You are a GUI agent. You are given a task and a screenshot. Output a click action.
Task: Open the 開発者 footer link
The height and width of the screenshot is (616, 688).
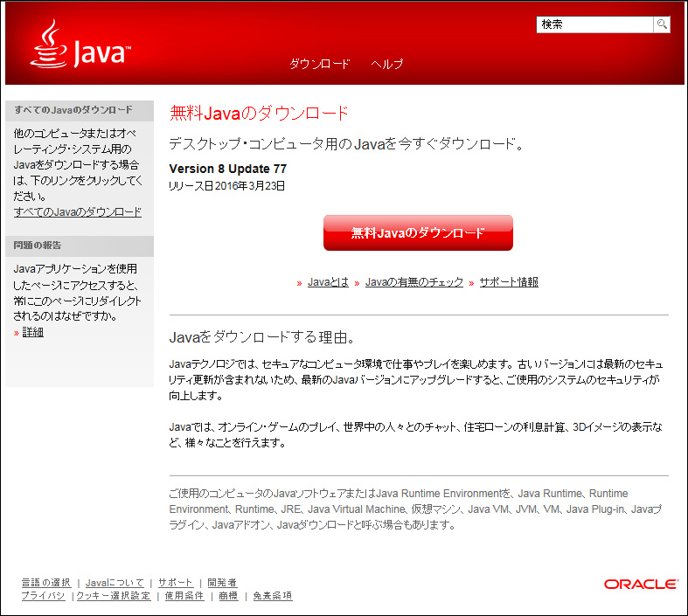click(222, 583)
